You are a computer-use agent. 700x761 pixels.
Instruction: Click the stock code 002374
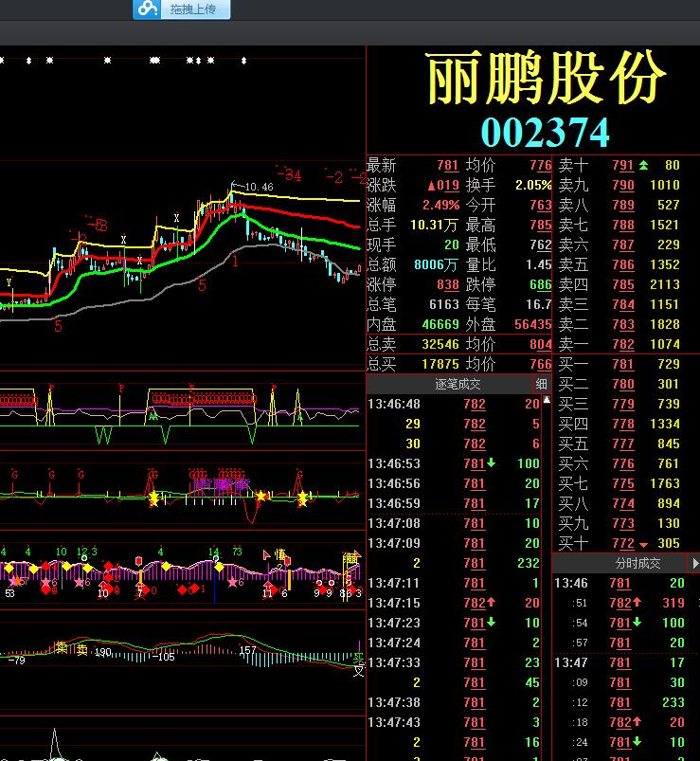(x=545, y=133)
